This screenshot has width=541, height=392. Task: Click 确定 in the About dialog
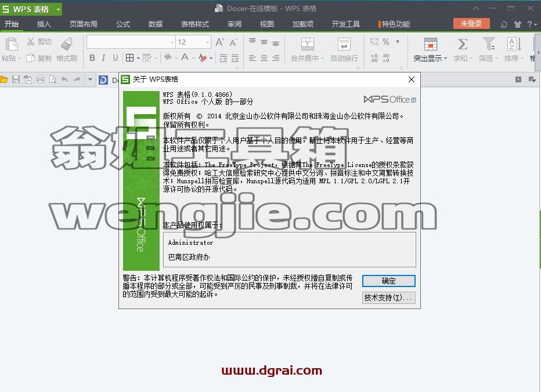(388, 281)
